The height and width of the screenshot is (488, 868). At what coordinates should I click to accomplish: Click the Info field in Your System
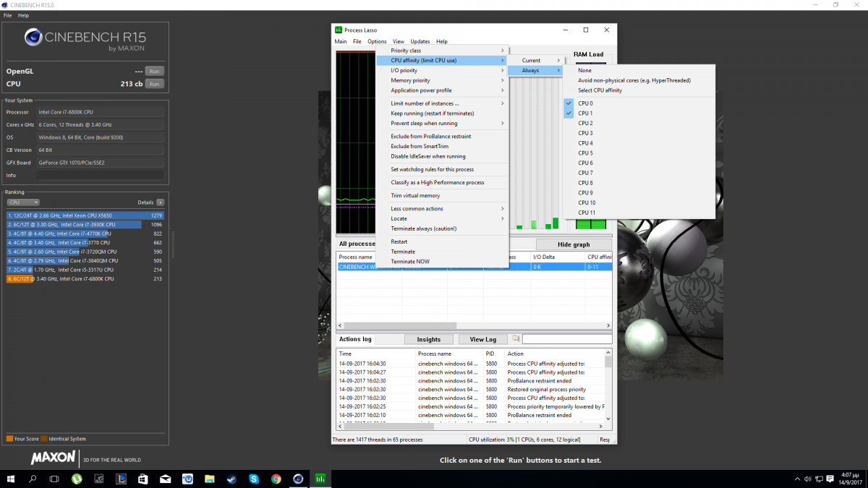100,176
